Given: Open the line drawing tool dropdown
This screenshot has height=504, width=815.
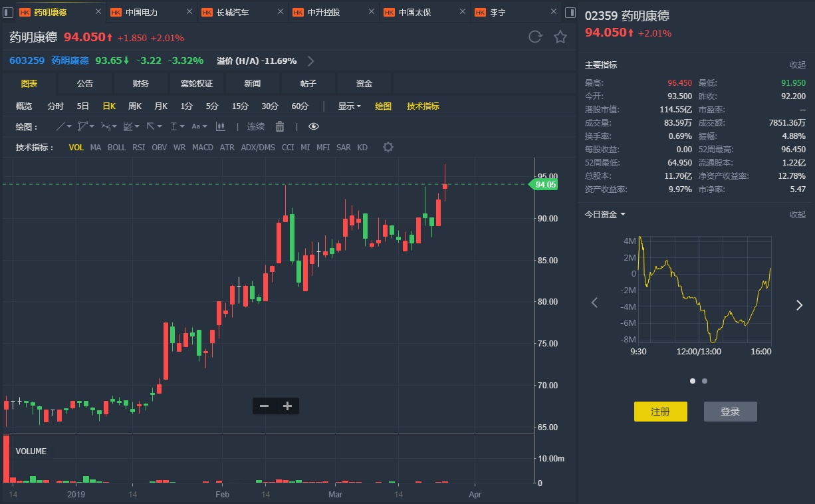Looking at the screenshot, I should click(x=64, y=126).
